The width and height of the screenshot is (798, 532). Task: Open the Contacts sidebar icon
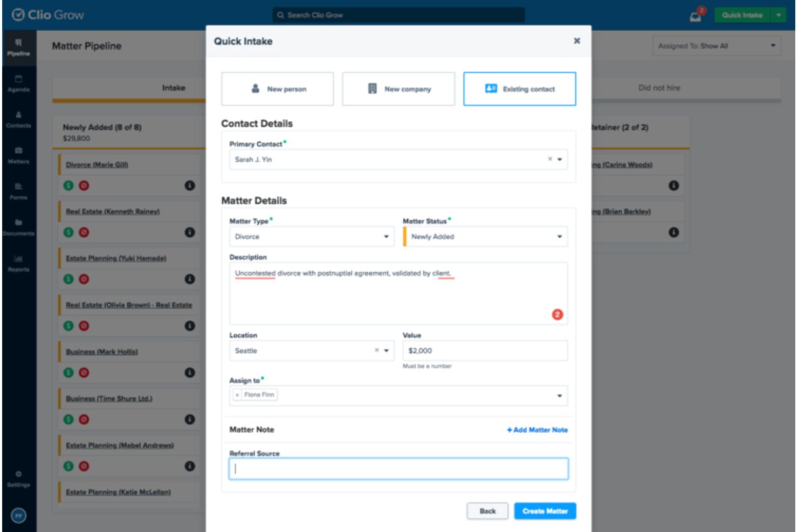18,119
